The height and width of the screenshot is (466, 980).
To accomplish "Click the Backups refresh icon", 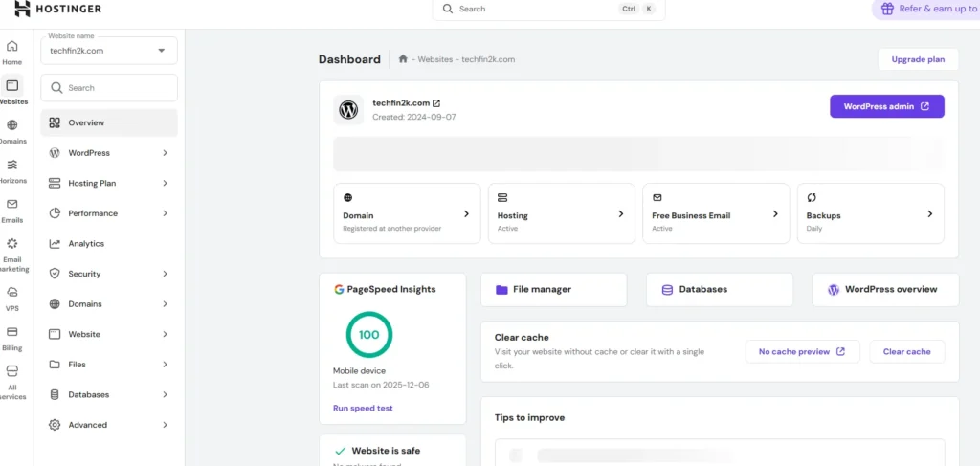I will pyautogui.click(x=812, y=197).
